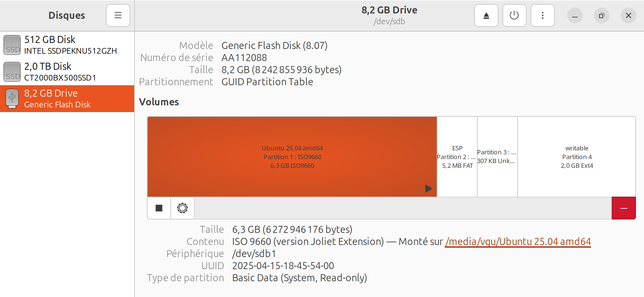Delete selected partition with red minus button
The width and height of the screenshot is (644, 297).
pyautogui.click(x=624, y=208)
